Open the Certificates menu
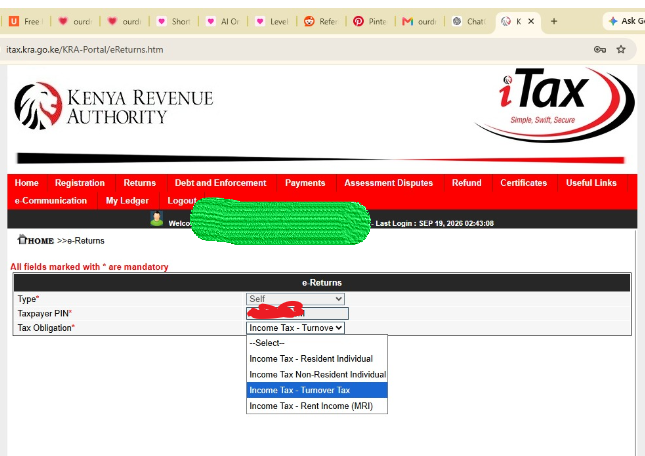The image size is (645, 456). [x=524, y=183]
